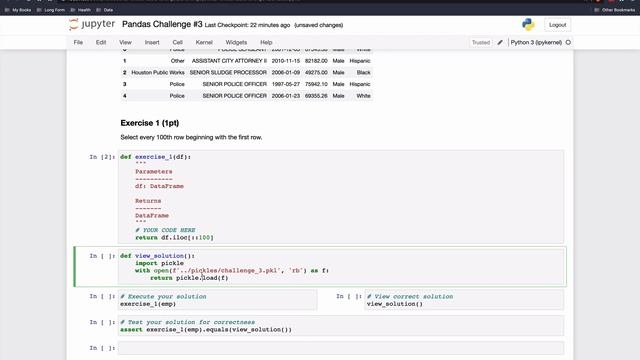Screen dimensions: 640x360
Task: Click the 69355.26 salary cell
Action: (x=316, y=96)
